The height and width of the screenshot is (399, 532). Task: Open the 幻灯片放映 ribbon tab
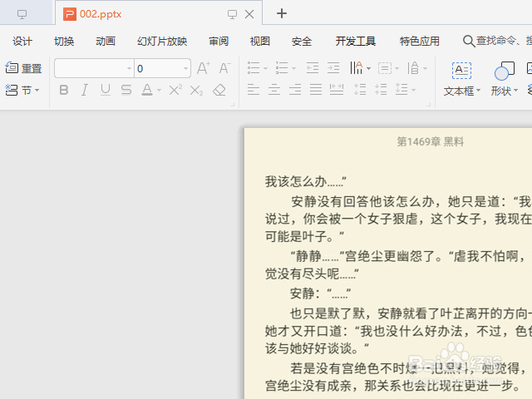[x=162, y=42]
